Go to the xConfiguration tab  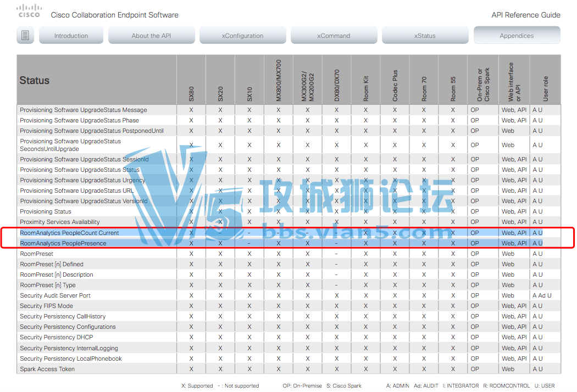[x=242, y=35]
